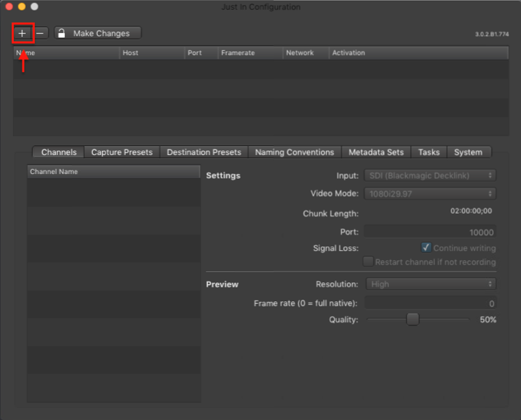Click the Activation column header

pyautogui.click(x=418, y=53)
